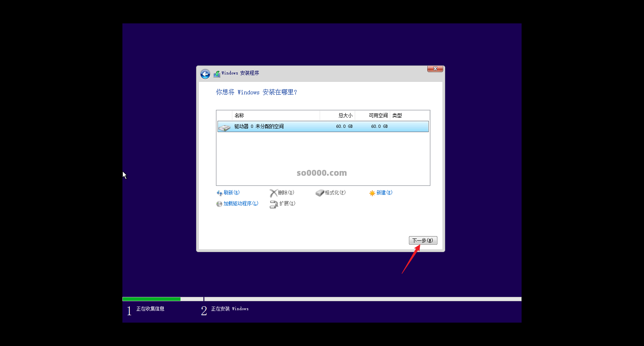Click the Windows setup icon in title bar

[217, 74]
